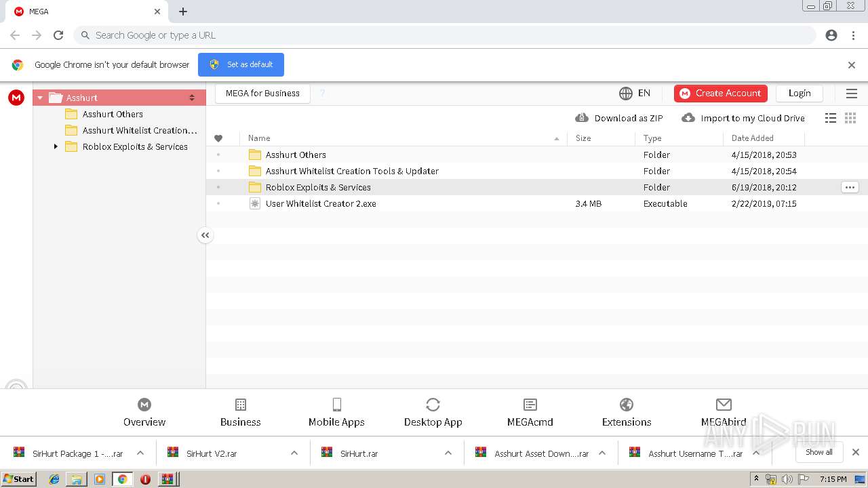Open menu for Asshurt Asset Down download
The image size is (868, 488).
[602, 453]
